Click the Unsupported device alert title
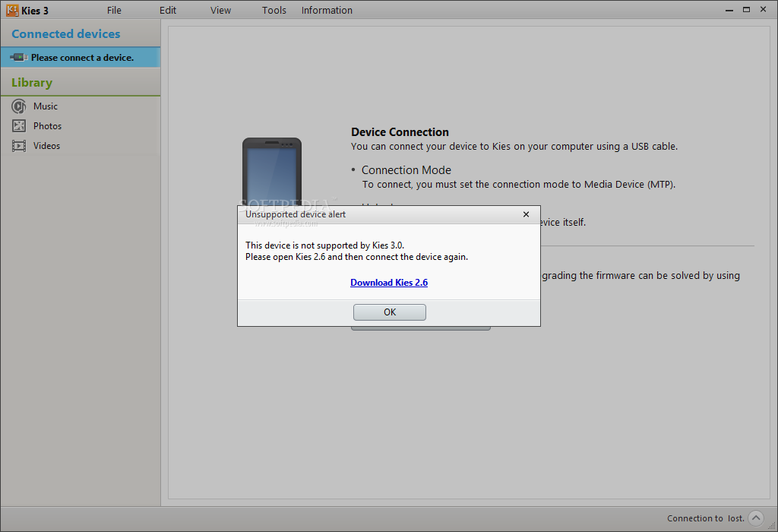Viewport: 778px width, 532px height. tap(296, 214)
